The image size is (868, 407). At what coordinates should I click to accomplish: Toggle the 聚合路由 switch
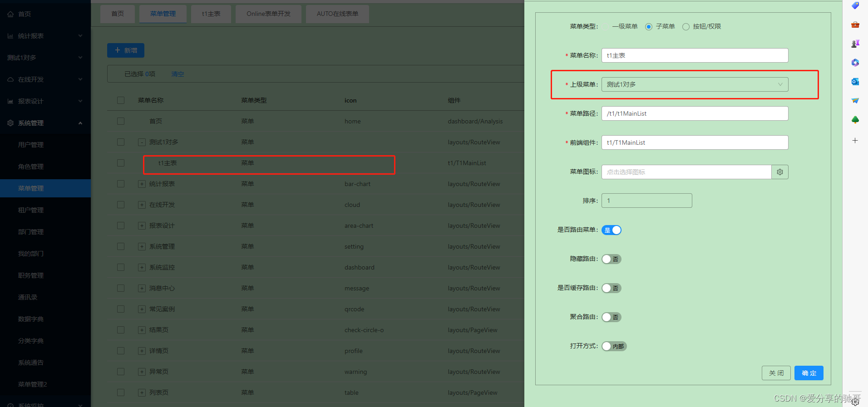[x=612, y=317]
